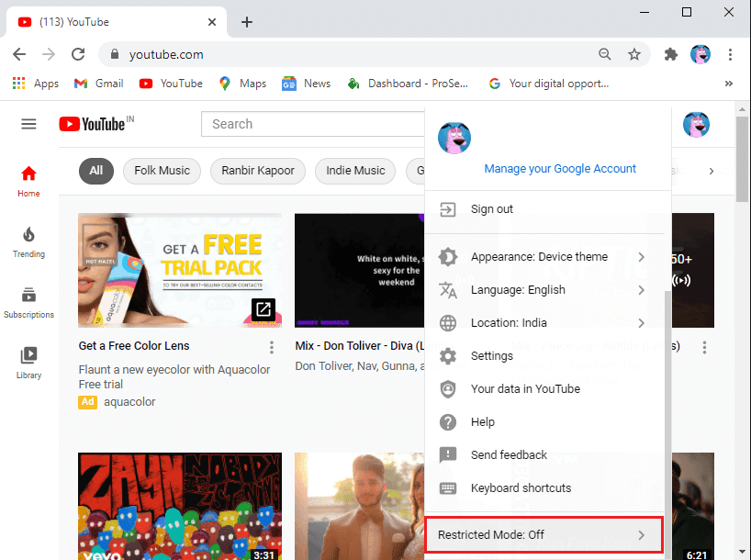This screenshot has width=751, height=560.
Task: Open the Gmail bookmark
Action: pos(98,84)
